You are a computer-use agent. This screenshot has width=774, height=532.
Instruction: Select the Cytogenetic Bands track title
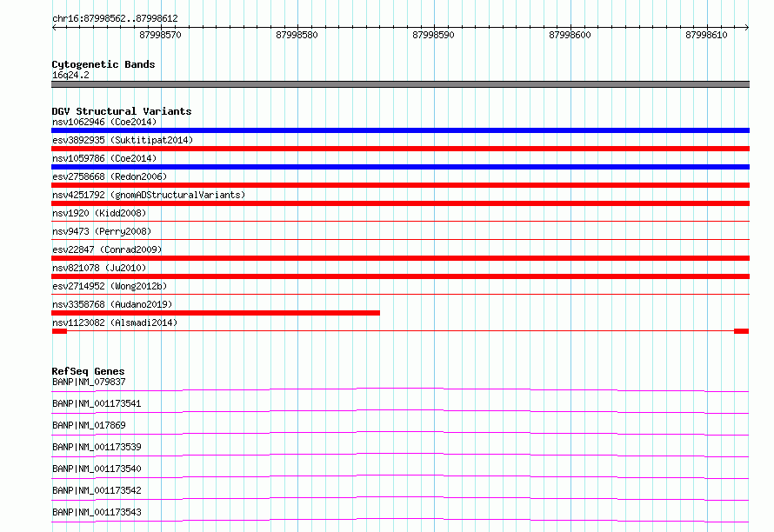pyautogui.click(x=103, y=64)
